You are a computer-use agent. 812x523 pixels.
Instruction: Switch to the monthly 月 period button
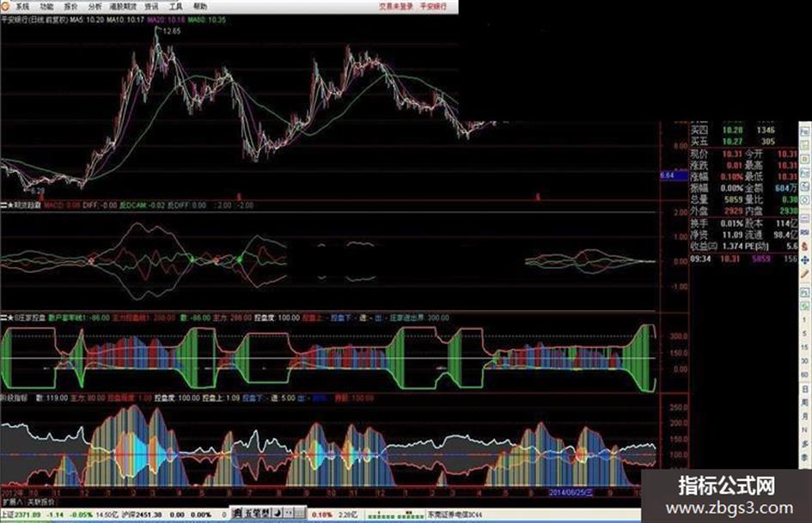point(805,416)
